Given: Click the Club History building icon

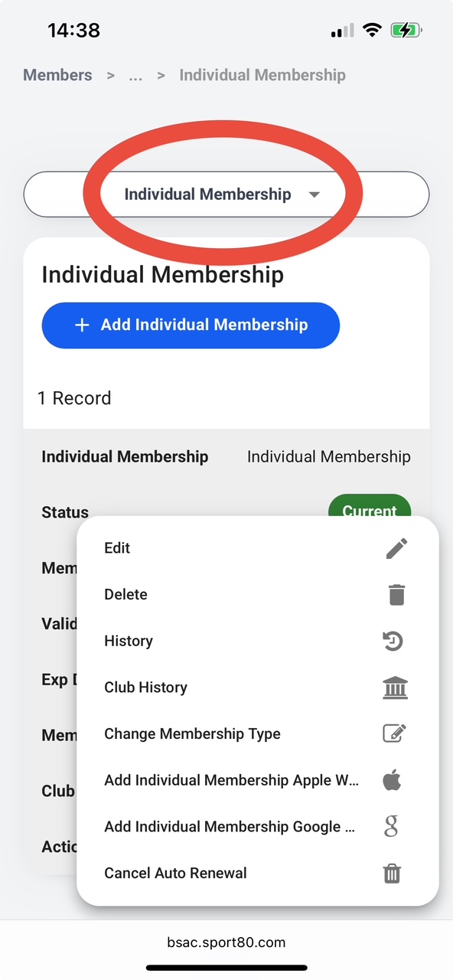Looking at the screenshot, I should pyautogui.click(x=395, y=688).
